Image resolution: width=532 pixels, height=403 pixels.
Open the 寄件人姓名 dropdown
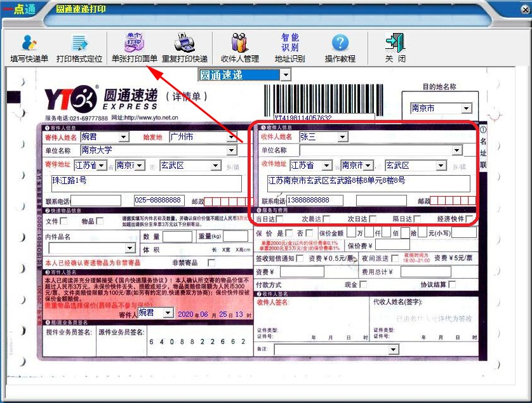[x=124, y=137]
